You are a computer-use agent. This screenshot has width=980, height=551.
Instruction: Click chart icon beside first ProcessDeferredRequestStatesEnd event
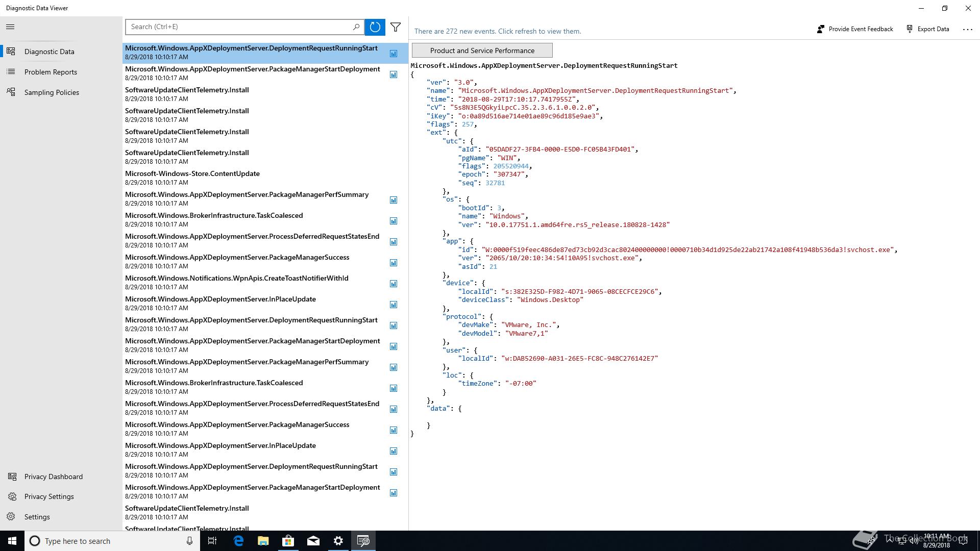coord(394,242)
